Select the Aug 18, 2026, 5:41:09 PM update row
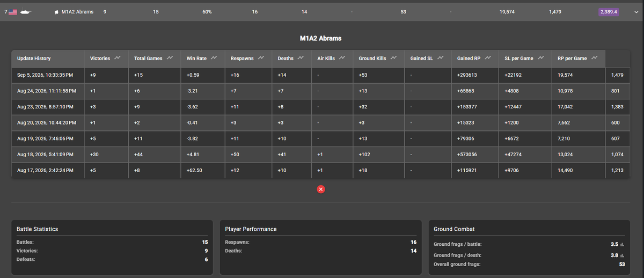This screenshot has width=644, height=278. click(320, 155)
